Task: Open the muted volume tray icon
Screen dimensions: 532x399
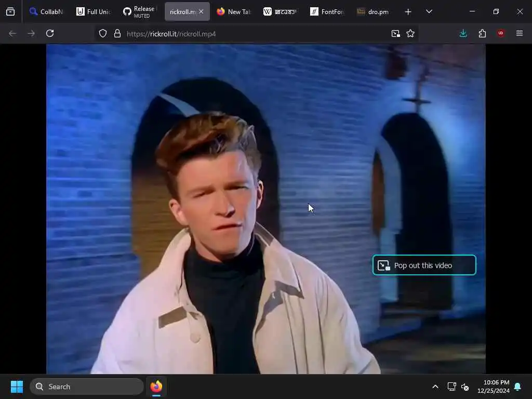Action: coord(465,387)
